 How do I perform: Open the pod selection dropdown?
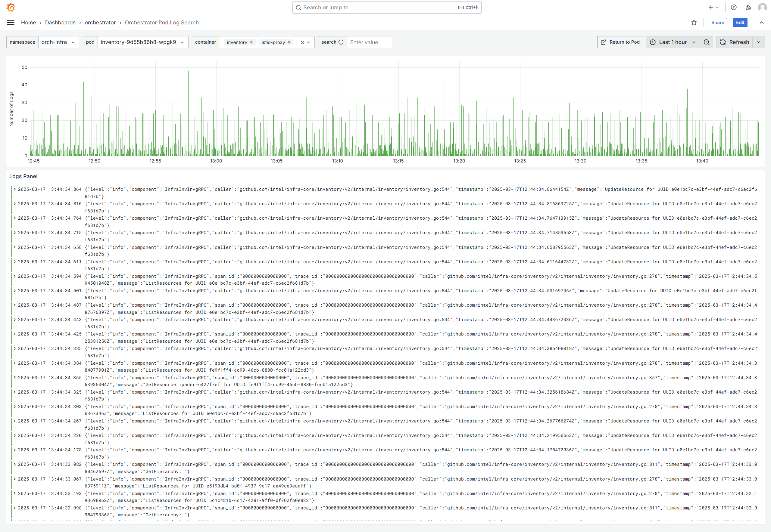tap(142, 42)
